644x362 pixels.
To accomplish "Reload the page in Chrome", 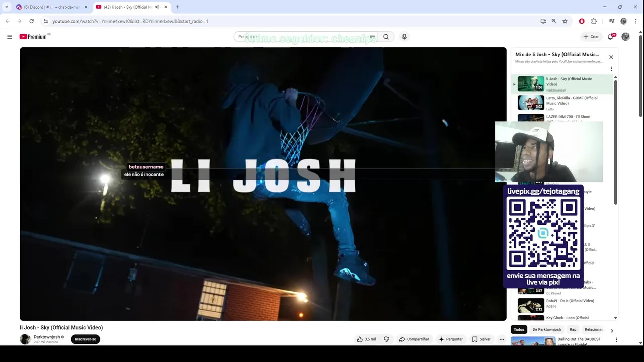I will pyautogui.click(x=31, y=21).
